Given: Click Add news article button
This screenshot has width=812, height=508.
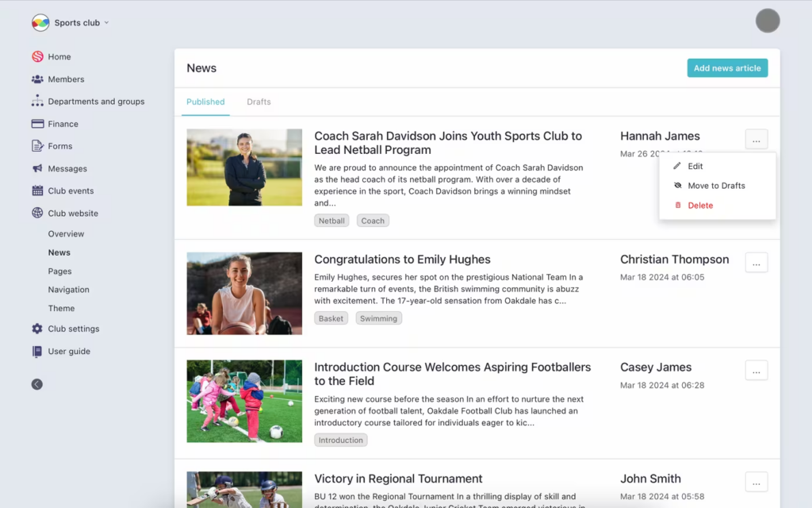Looking at the screenshot, I should (727, 68).
